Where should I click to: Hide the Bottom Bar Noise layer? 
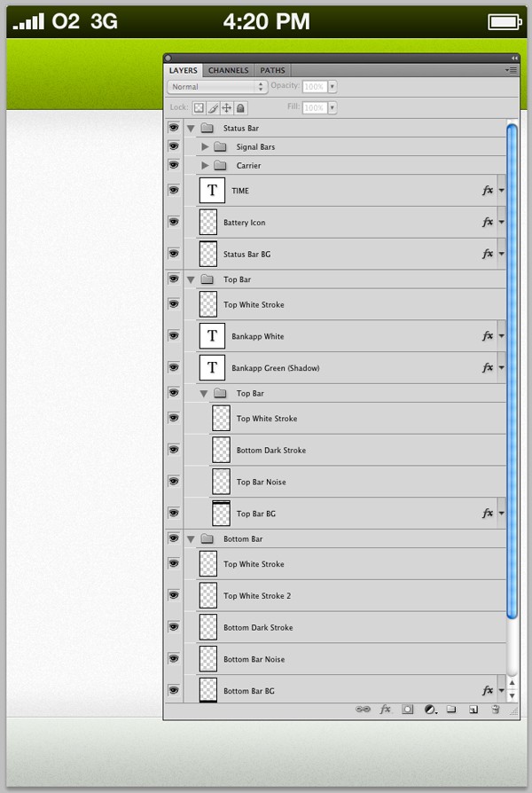[174, 659]
